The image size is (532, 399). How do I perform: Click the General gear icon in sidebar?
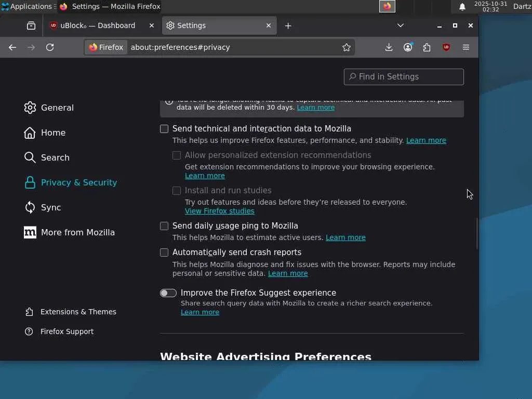coord(30,108)
